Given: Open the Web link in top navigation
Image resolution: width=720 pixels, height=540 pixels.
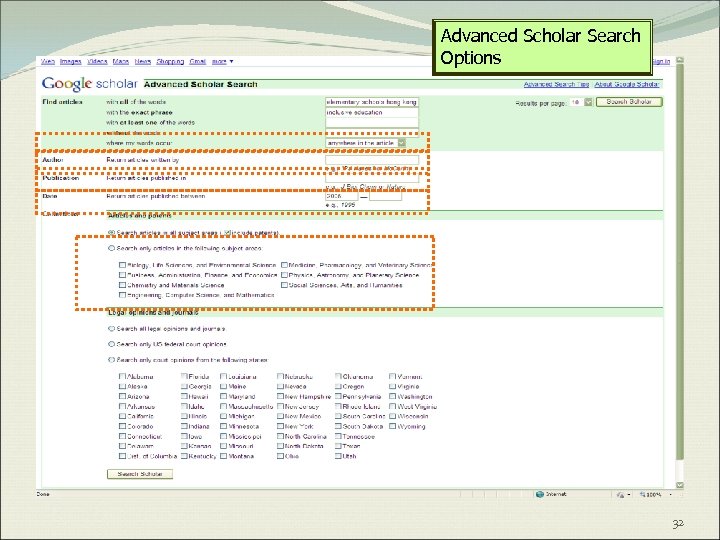Looking at the screenshot, I should [48, 62].
